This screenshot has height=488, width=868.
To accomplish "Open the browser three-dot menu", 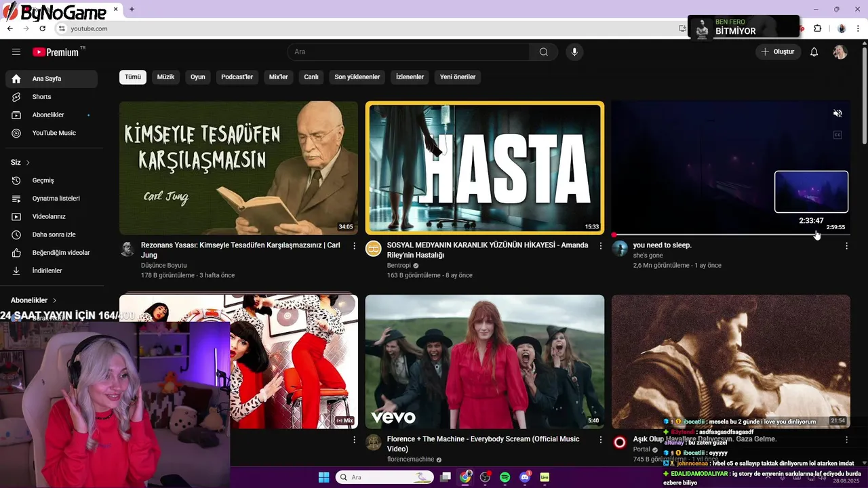I will 859,28.
